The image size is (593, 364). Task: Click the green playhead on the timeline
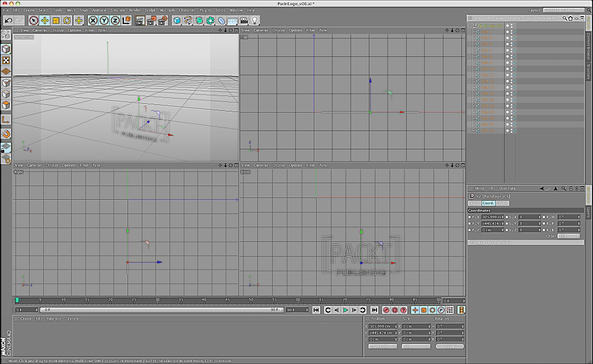pos(17,300)
